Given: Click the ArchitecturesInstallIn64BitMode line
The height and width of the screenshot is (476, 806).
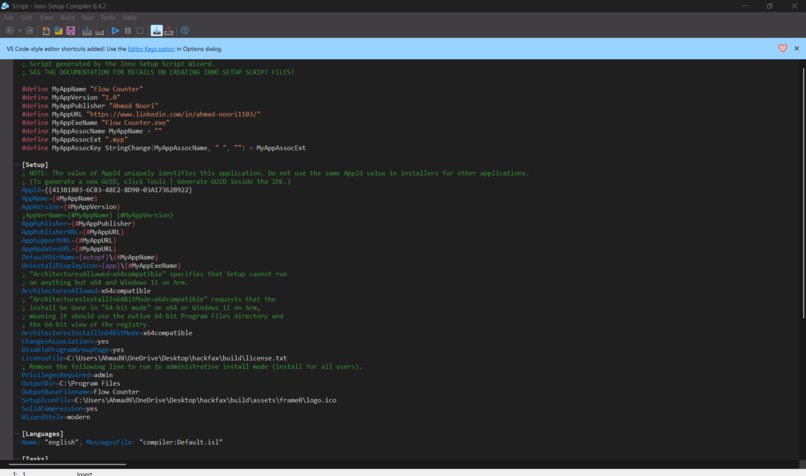Looking at the screenshot, I should pos(107,333).
